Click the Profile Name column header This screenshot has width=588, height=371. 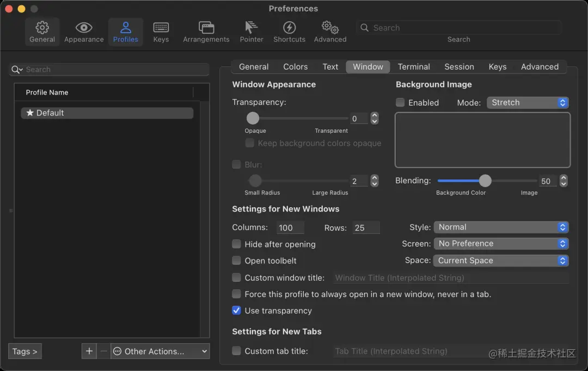104,92
